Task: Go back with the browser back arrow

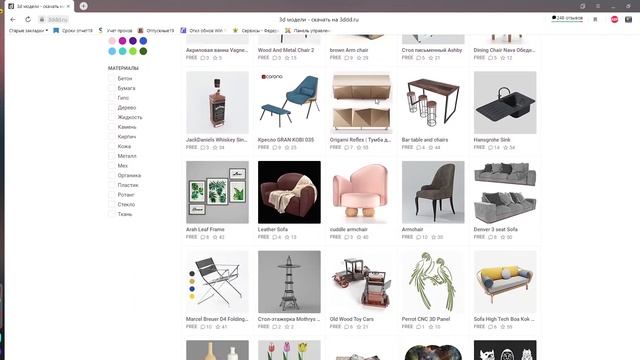Action: (13, 19)
